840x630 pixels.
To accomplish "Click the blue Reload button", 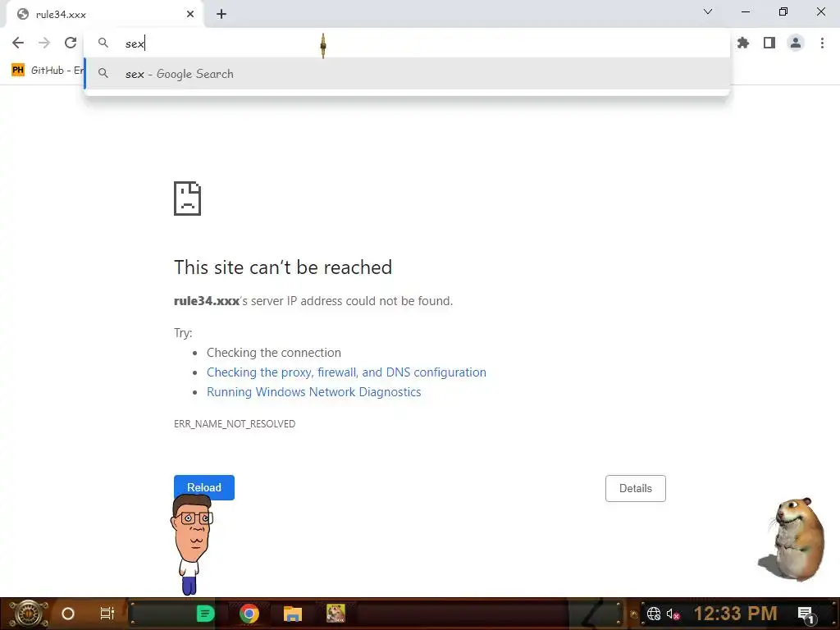I will tap(204, 487).
